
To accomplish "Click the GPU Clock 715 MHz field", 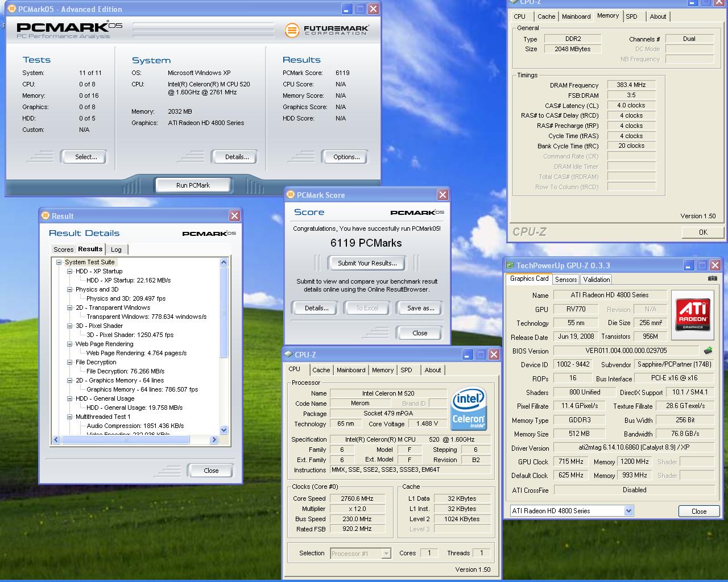I will (570, 462).
